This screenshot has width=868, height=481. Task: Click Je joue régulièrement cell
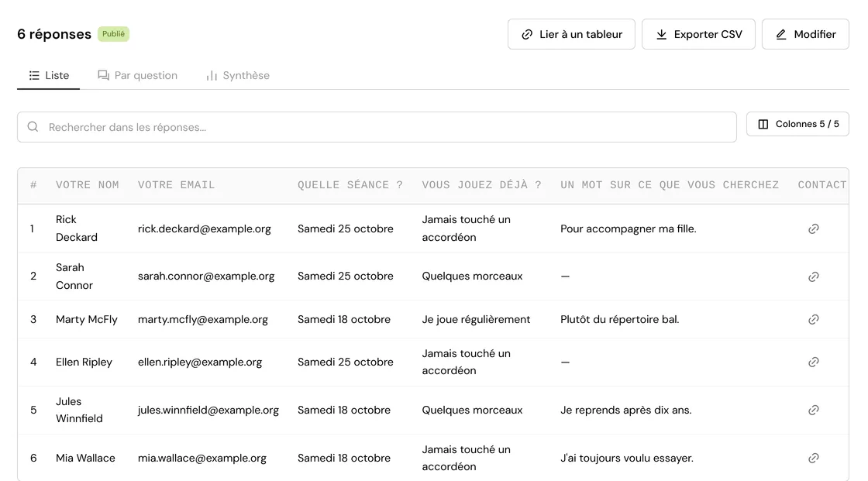click(x=476, y=319)
